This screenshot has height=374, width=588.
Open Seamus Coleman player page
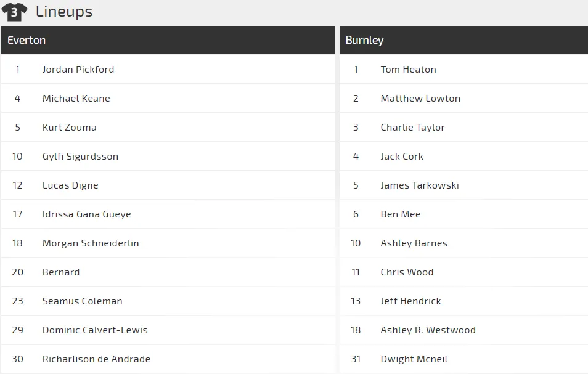(83, 301)
